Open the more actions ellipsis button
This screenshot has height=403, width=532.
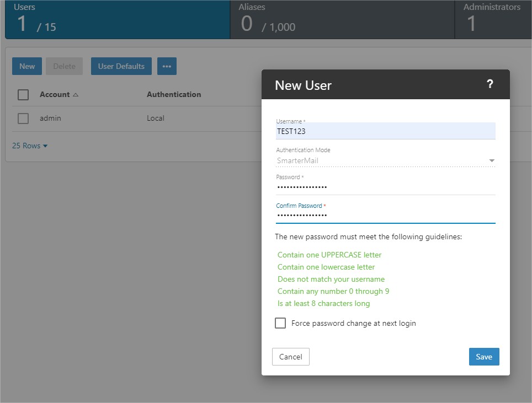[x=167, y=66]
